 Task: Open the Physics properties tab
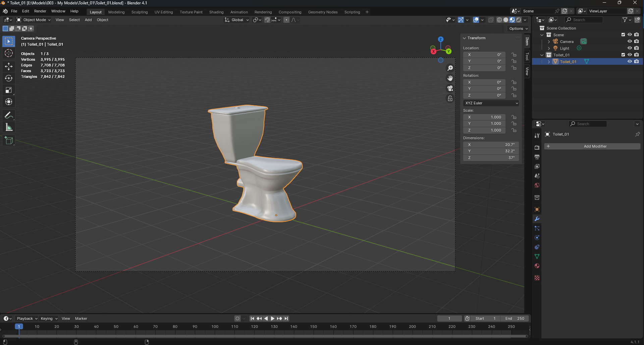(x=537, y=238)
